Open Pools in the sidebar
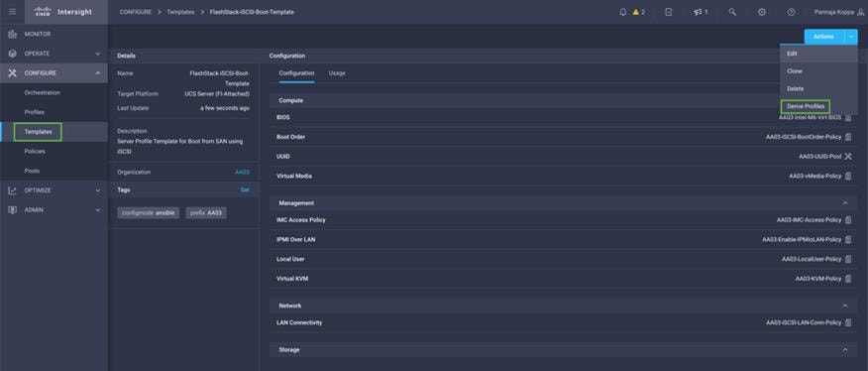The image size is (868, 371). click(32, 171)
